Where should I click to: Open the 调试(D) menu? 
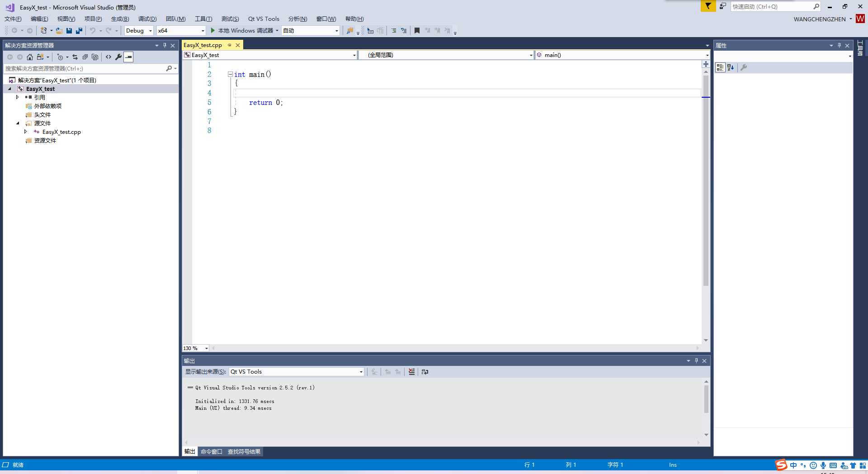point(147,19)
